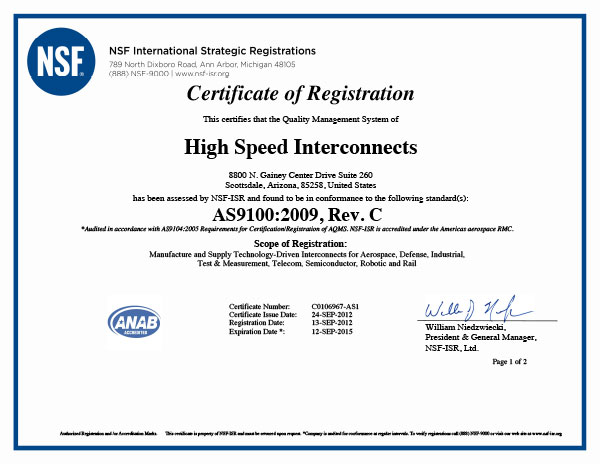Viewport: 600px width, 464px height.
Task: Click the High Speed Interconnects company name
Action: click(x=300, y=147)
